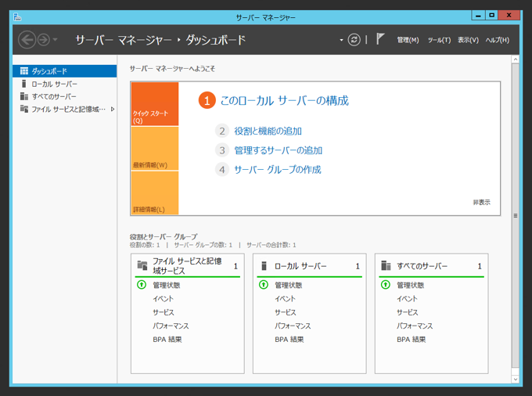Click the all servers icon in sidebar
Viewport: 532px width, 396px height.
point(24,96)
